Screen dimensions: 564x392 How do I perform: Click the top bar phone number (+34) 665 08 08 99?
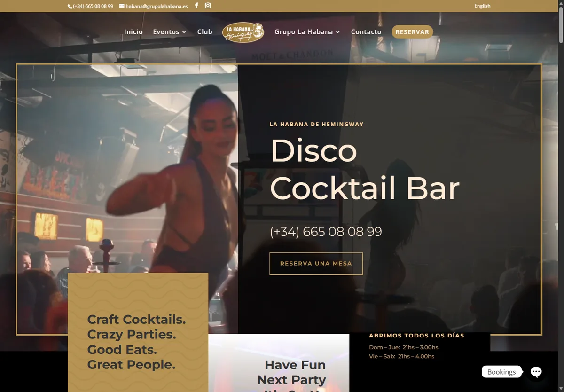click(x=93, y=6)
